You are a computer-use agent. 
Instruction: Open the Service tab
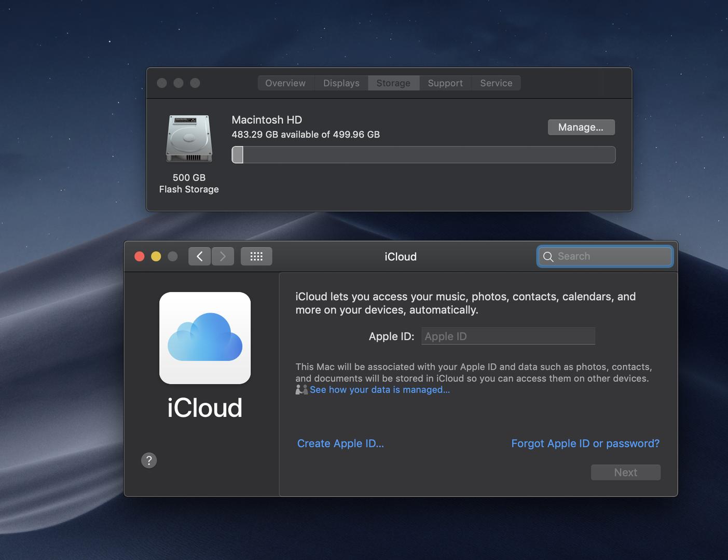(x=496, y=83)
